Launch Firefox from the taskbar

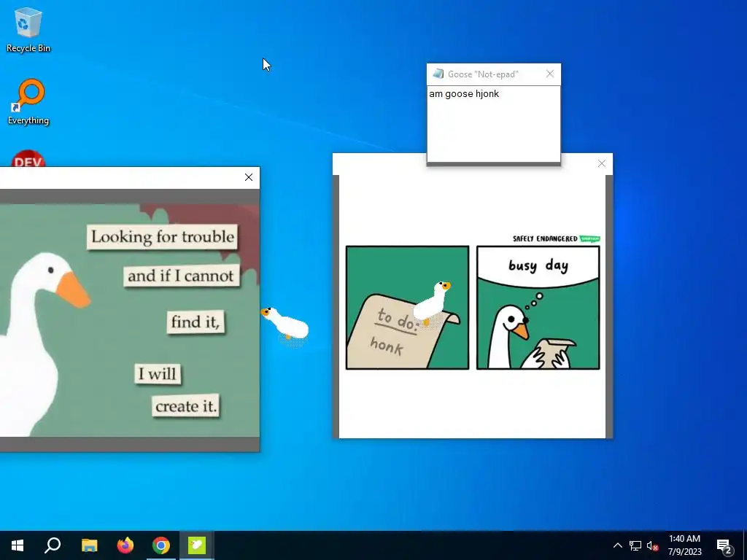click(125, 545)
